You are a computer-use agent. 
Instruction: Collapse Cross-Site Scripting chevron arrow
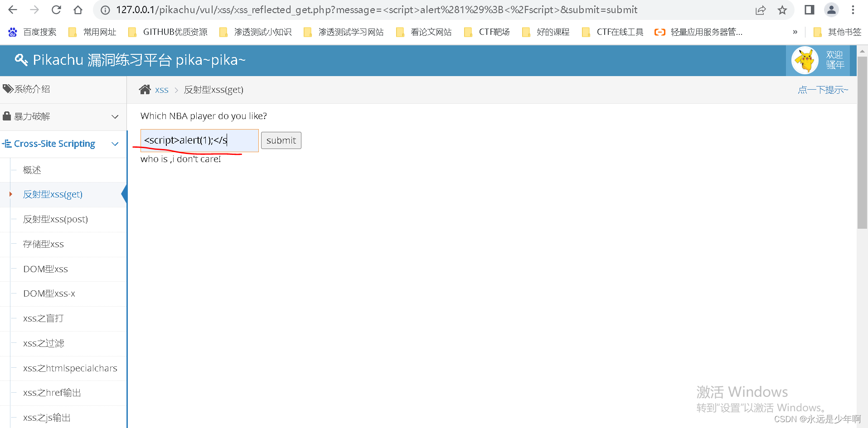(x=115, y=144)
